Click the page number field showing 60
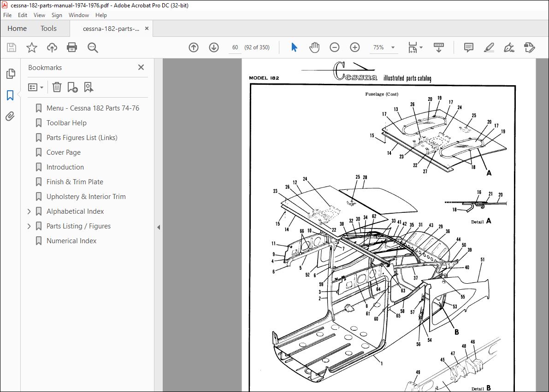The image size is (549, 392). coord(235,47)
